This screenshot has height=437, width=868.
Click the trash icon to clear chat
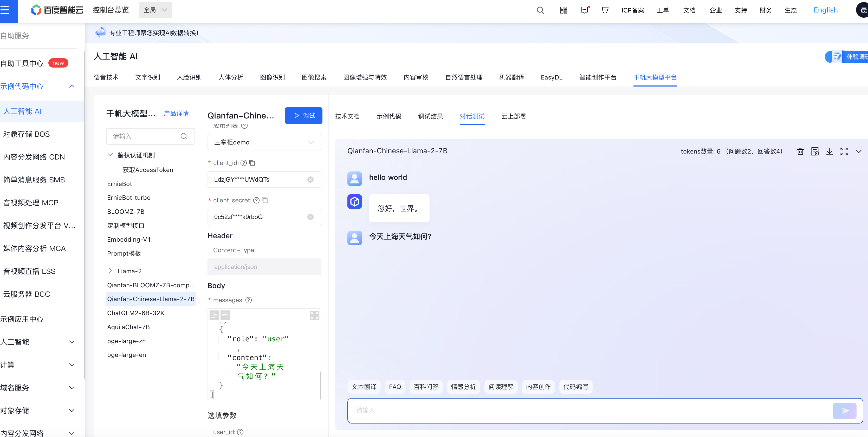[800, 151]
